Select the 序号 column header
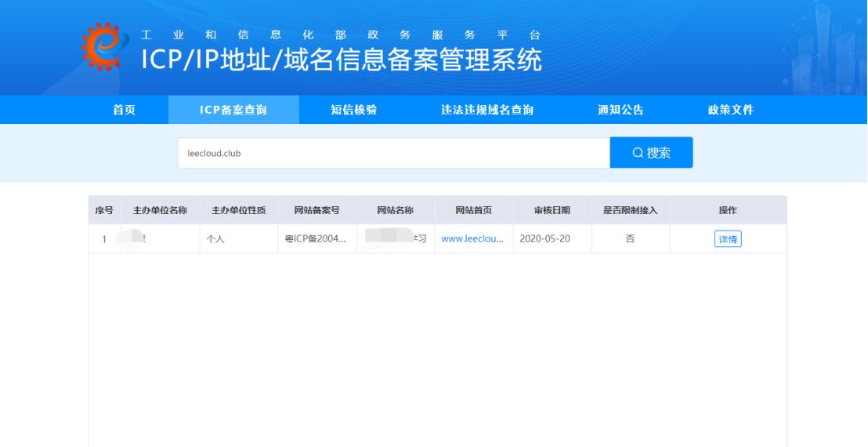The width and height of the screenshot is (868, 447). click(104, 210)
